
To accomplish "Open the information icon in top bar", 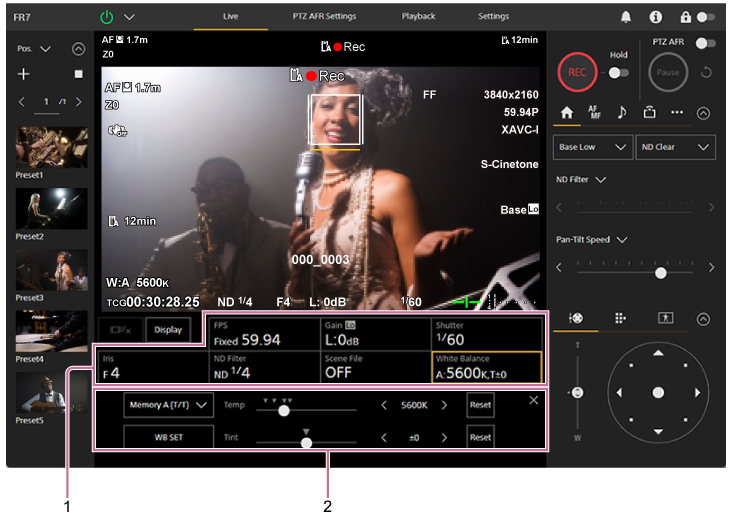I will (x=655, y=17).
